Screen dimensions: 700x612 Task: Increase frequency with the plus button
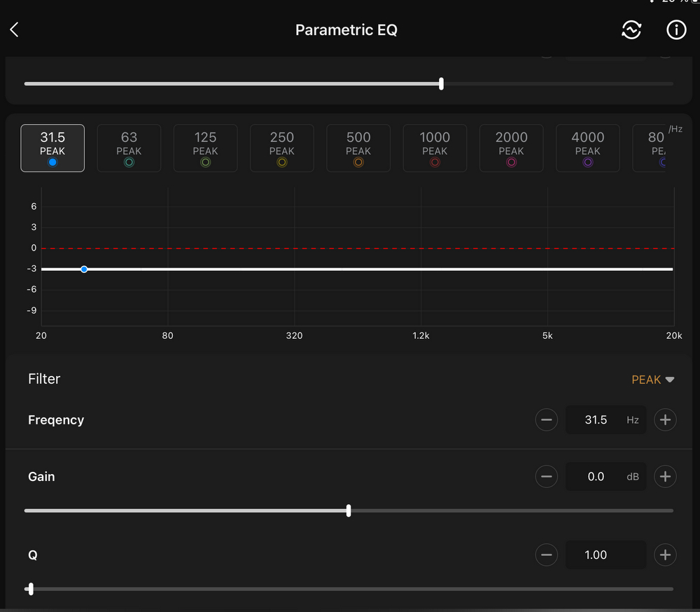tap(665, 420)
